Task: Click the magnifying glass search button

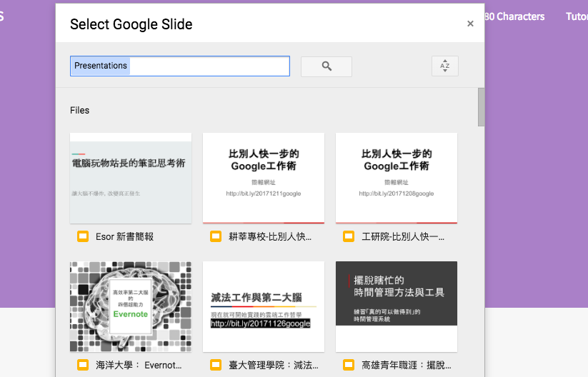Action: (327, 66)
